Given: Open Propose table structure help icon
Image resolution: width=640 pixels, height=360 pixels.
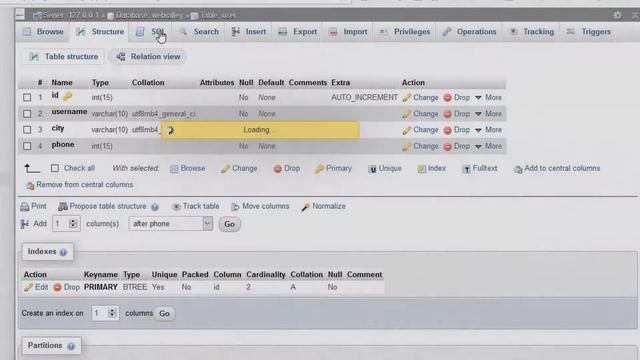Looking at the screenshot, I should pos(155,207).
